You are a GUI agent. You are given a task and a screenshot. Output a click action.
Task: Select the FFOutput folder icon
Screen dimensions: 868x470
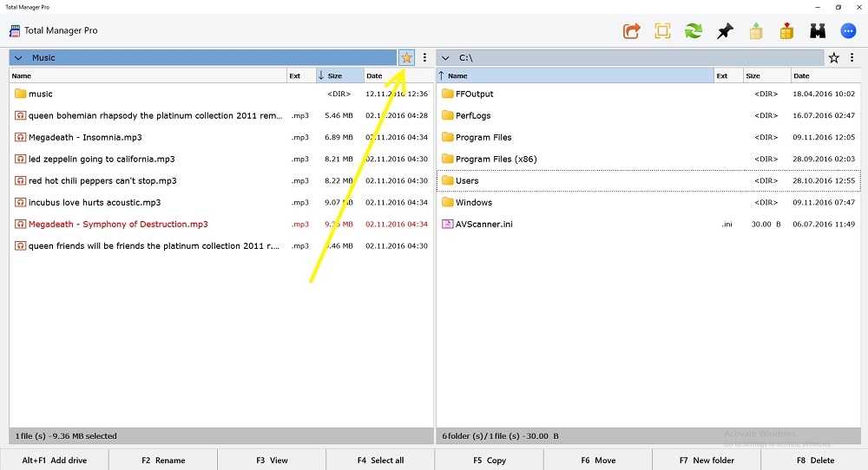[x=448, y=94]
